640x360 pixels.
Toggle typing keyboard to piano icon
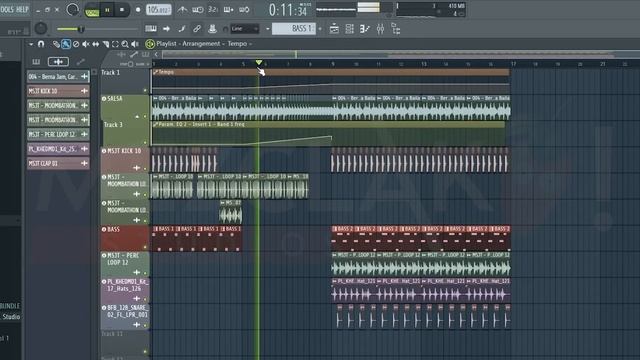[151, 29]
